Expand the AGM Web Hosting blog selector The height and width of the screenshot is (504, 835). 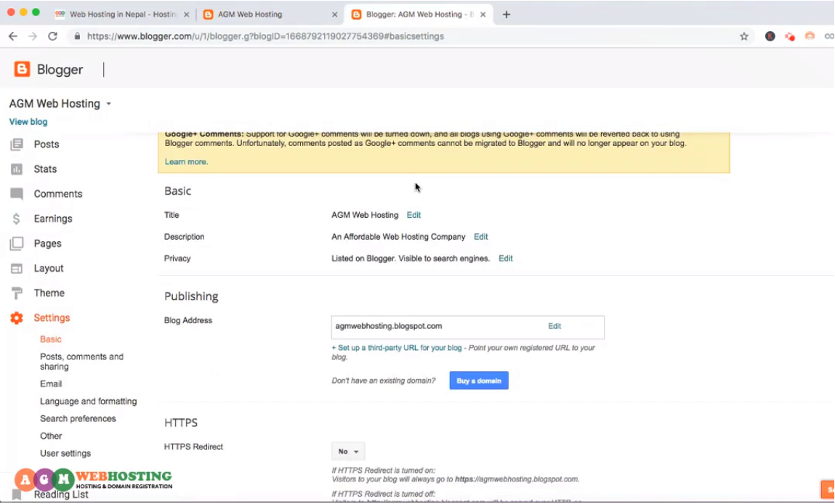coord(108,103)
